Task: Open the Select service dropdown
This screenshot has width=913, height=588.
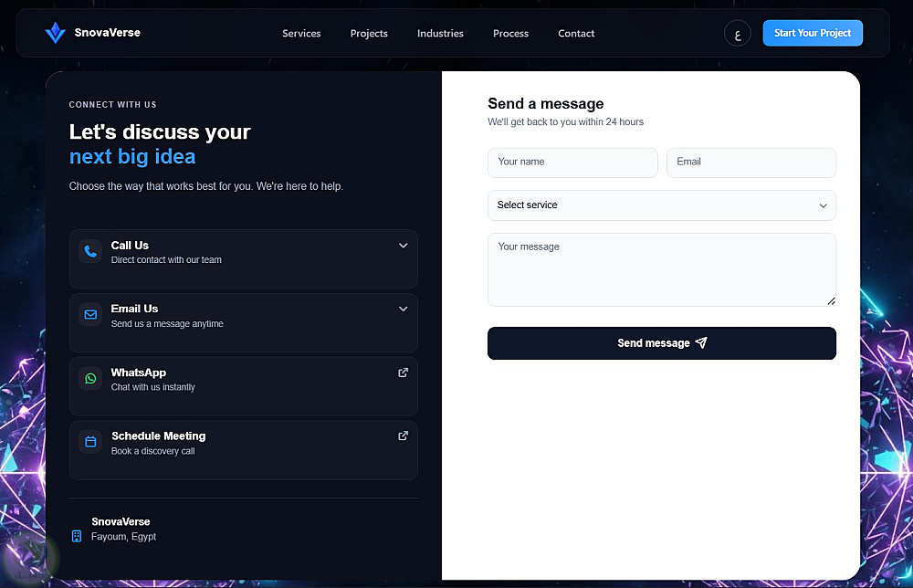Action: click(661, 205)
